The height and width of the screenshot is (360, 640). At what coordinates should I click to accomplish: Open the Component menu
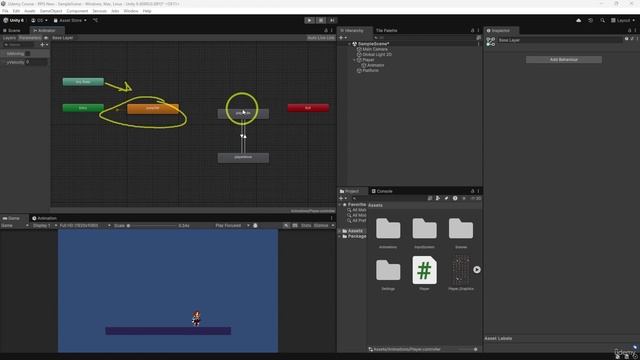(x=77, y=11)
